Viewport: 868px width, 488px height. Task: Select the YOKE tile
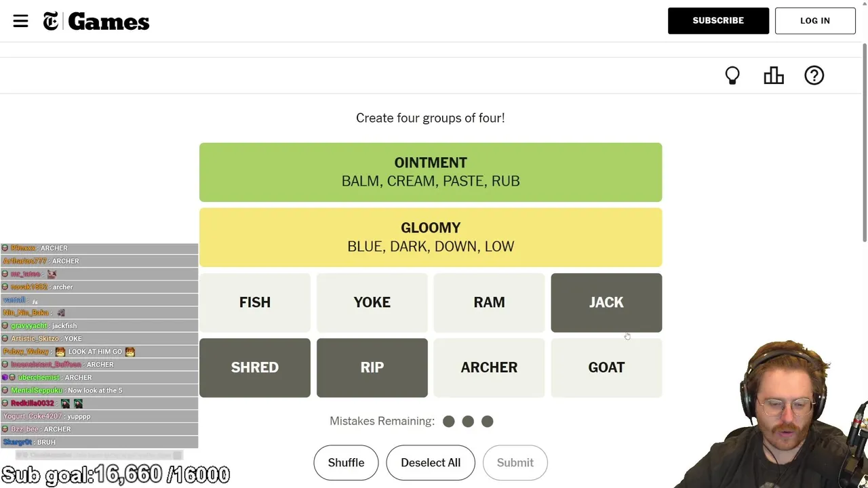point(372,302)
